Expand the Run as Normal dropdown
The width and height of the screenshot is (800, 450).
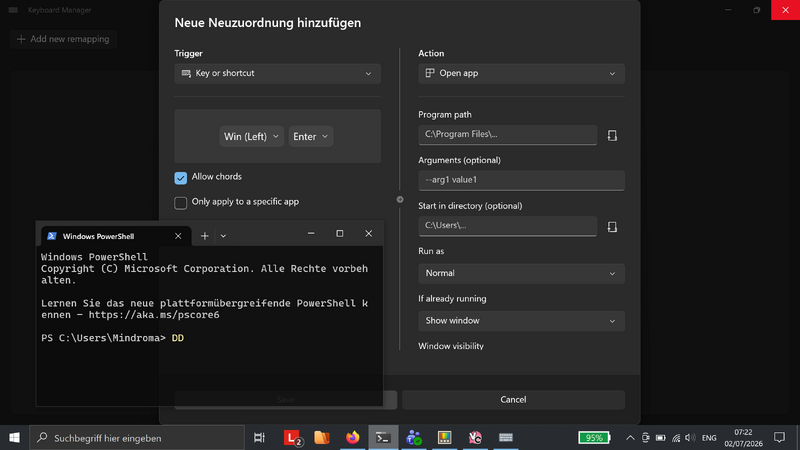click(521, 273)
